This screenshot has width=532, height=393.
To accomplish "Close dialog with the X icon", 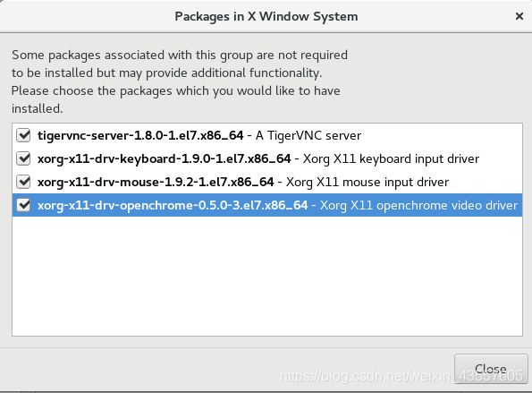I will pos(519,16).
